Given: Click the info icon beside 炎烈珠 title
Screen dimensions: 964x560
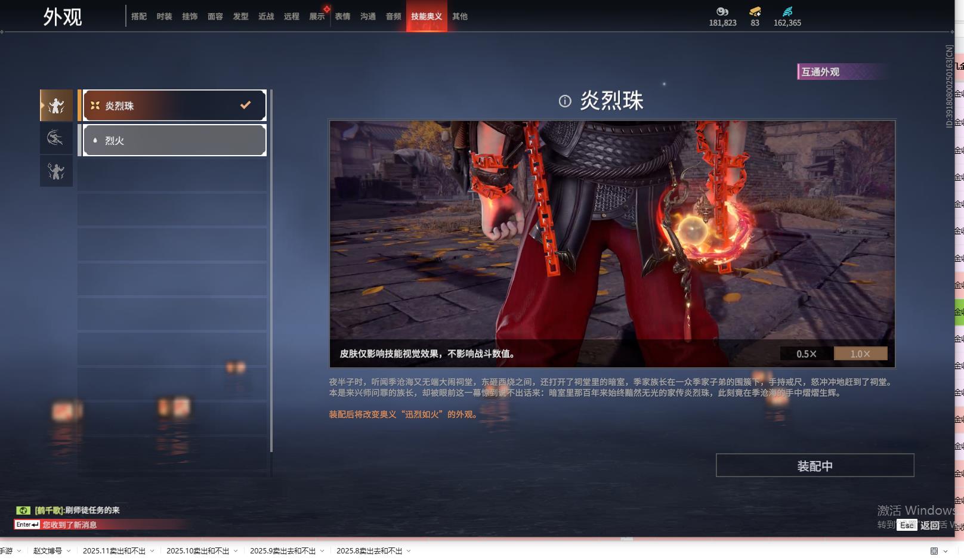Looking at the screenshot, I should click(565, 101).
